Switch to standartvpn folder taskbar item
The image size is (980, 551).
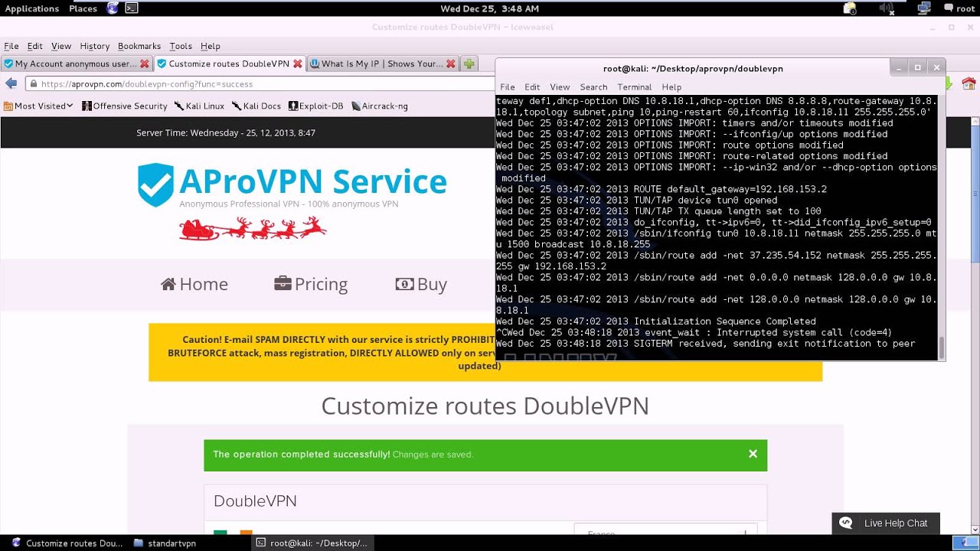(x=165, y=543)
